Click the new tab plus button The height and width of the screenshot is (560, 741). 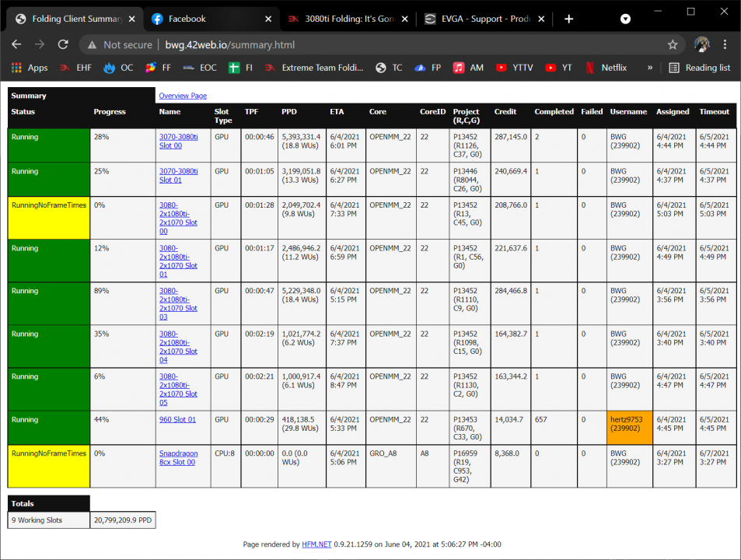(568, 19)
